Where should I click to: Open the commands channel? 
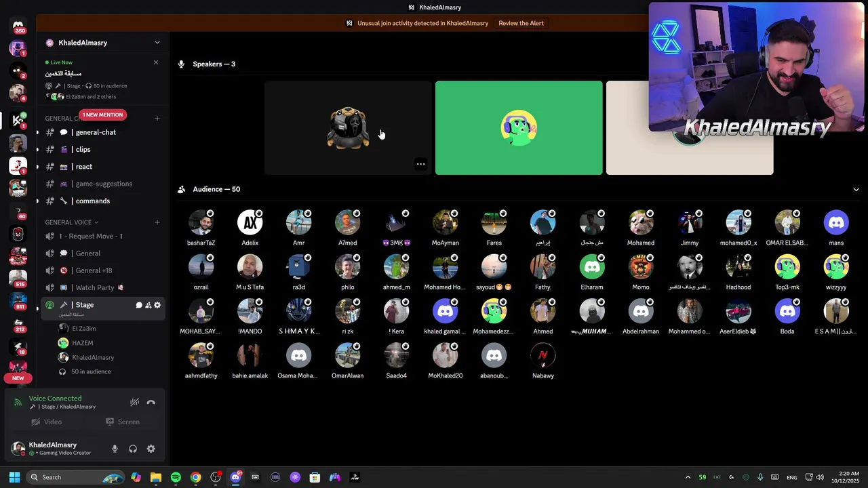[x=102, y=201]
